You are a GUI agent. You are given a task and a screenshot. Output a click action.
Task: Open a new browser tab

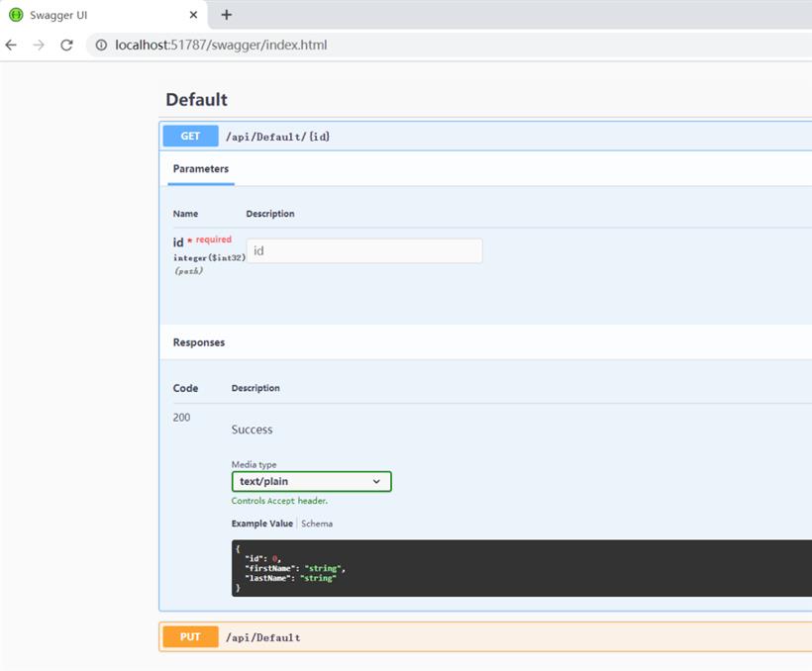(x=227, y=15)
